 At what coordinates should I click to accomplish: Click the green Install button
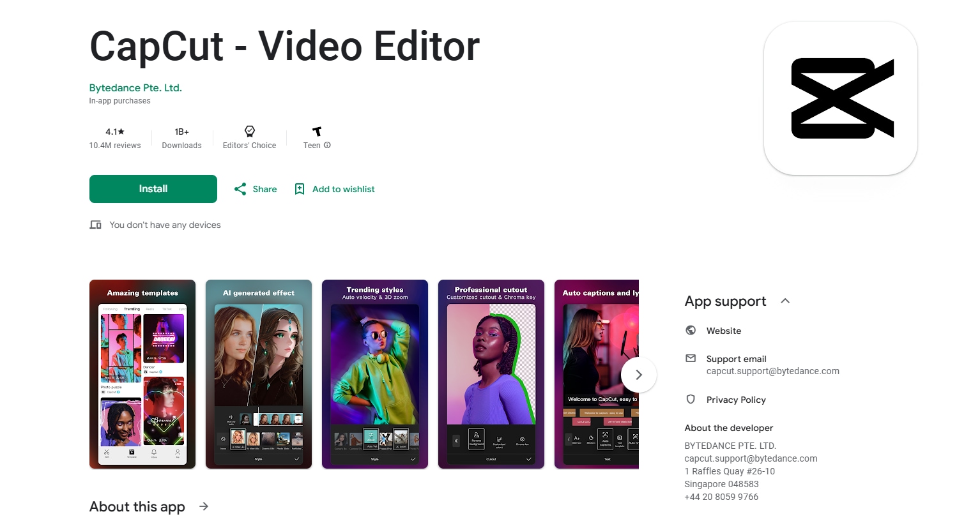click(153, 189)
